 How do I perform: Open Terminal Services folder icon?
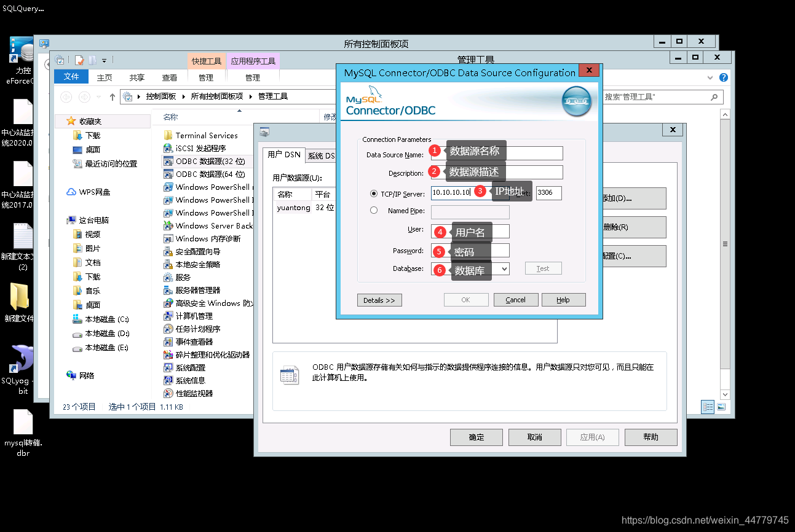point(168,135)
